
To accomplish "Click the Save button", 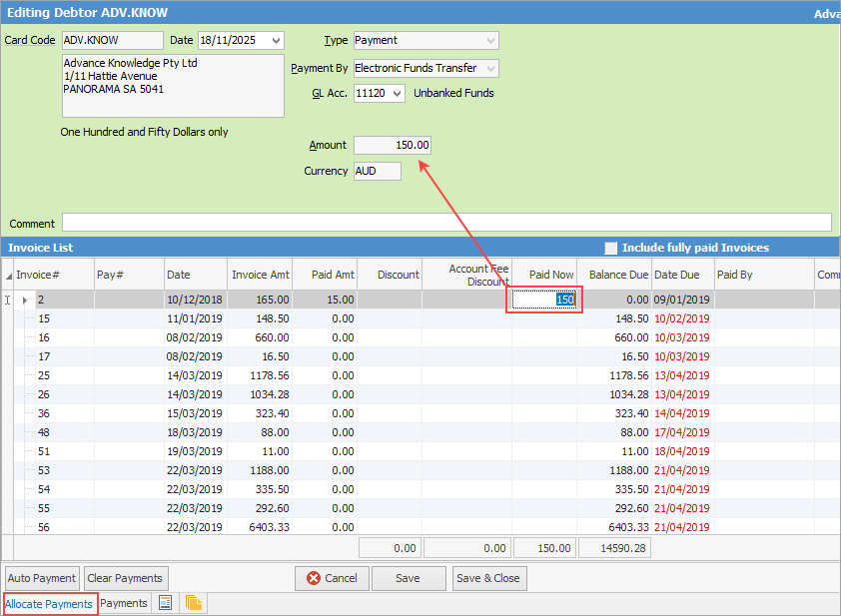I will 409,578.
